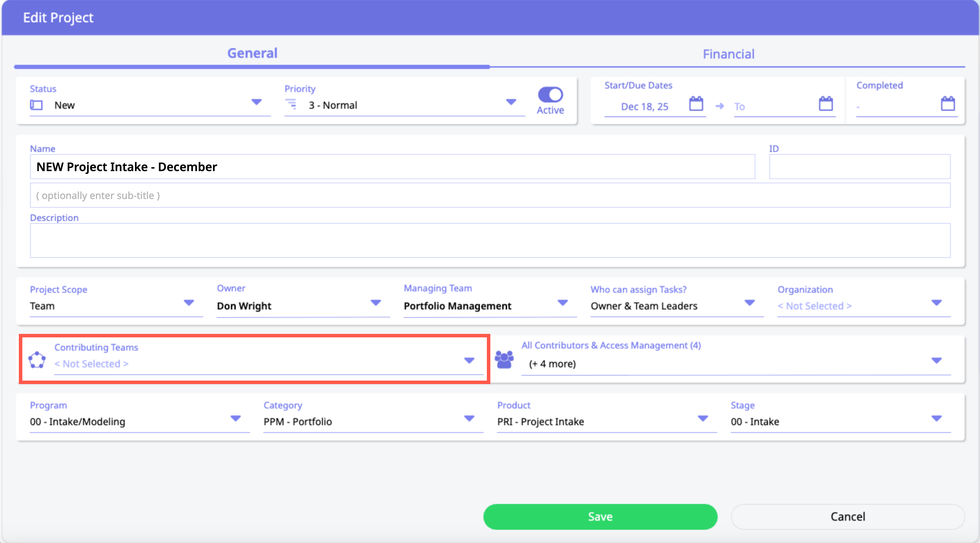Click the Priority lines icon

(291, 104)
